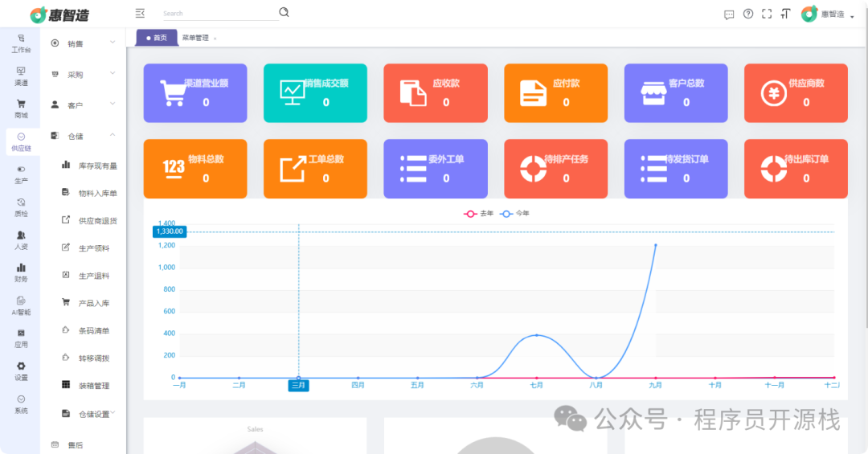Viewport: 868px width, 454px height.
Task: Click the 九月 data point on chart
Action: pos(656,245)
